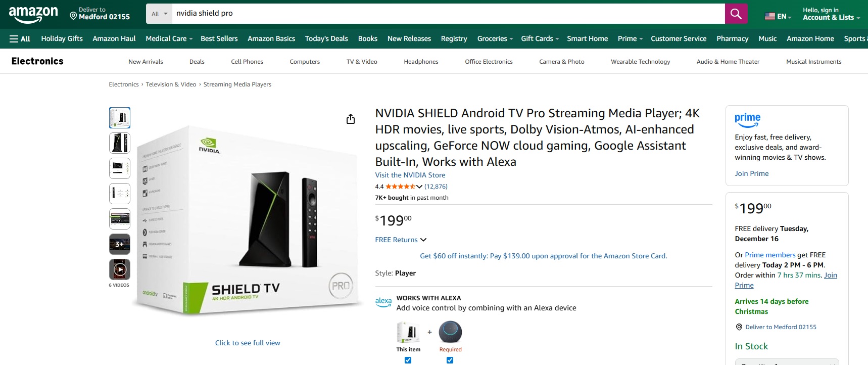Click the search text field
This screenshot has width=868, height=365.
click(x=447, y=14)
